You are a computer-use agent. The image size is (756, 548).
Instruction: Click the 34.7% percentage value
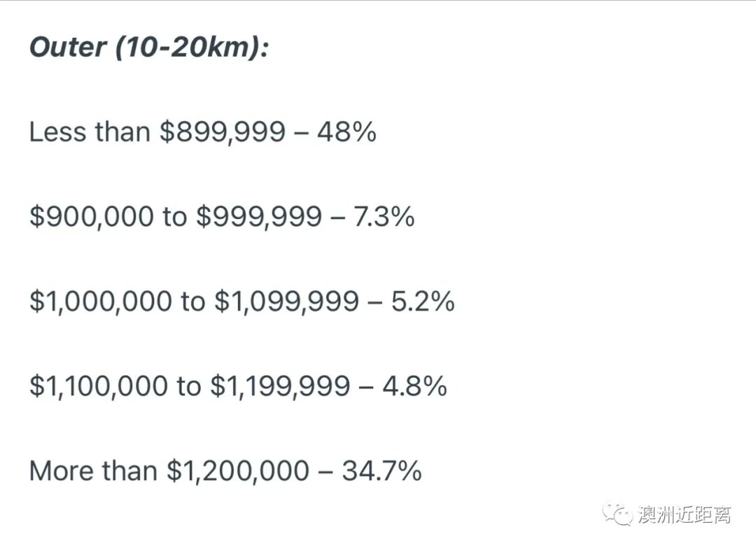382,471
